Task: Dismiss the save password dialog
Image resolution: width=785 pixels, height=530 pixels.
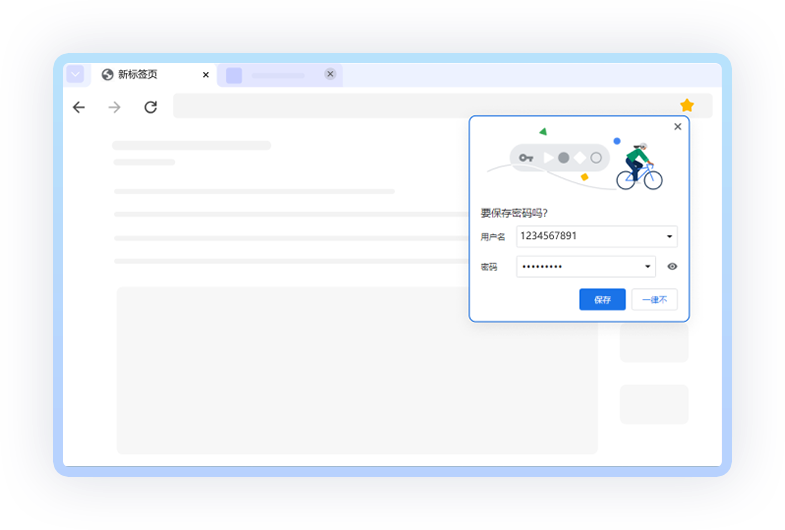Action: pyautogui.click(x=678, y=127)
